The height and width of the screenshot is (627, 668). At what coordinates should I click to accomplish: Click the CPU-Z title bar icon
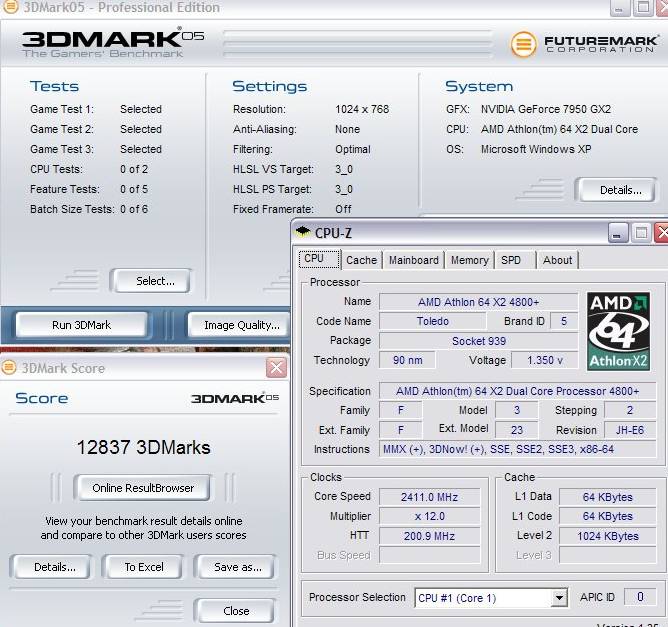[x=303, y=232]
